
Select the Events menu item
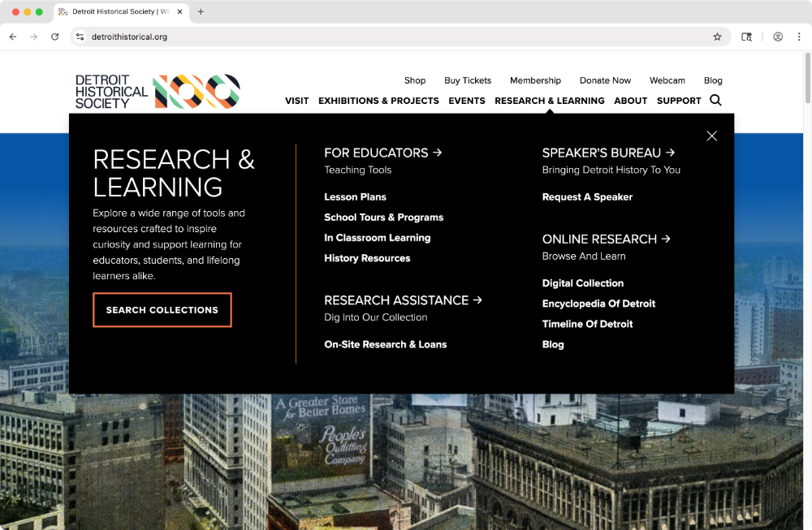tap(467, 101)
